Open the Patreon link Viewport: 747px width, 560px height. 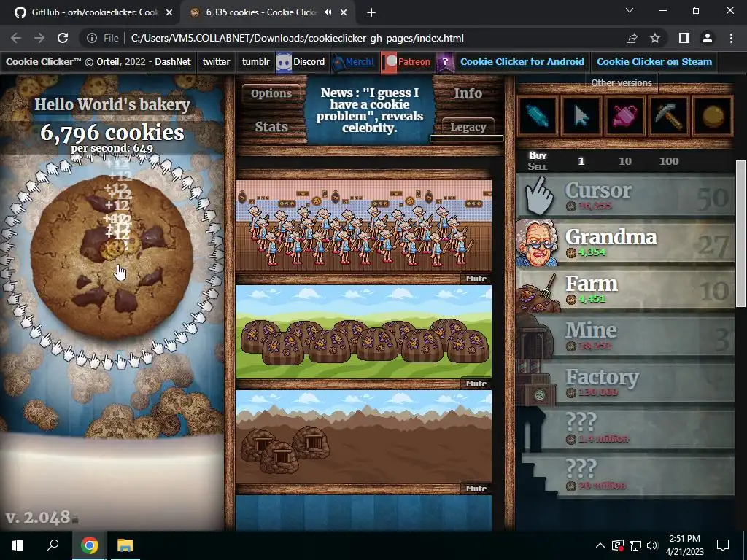(x=414, y=61)
